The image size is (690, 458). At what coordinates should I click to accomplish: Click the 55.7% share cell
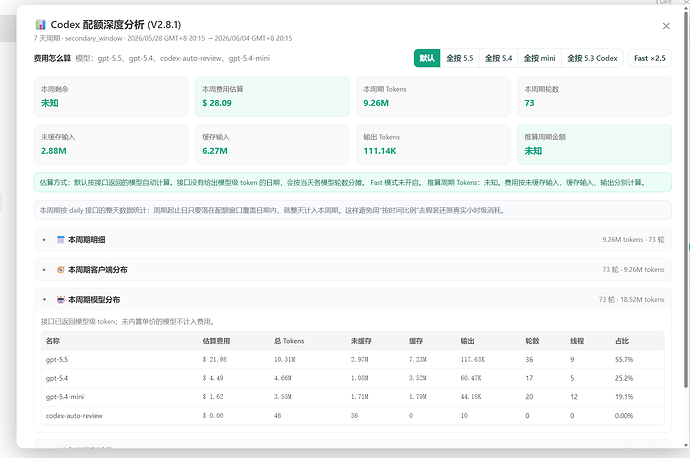(x=624, y=359)
